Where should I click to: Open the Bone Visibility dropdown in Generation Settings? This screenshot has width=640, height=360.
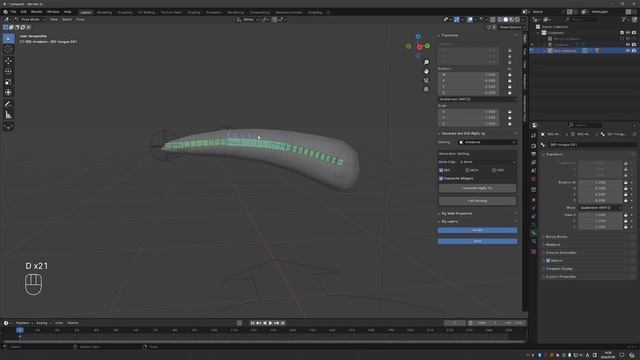tap(487, 162)
